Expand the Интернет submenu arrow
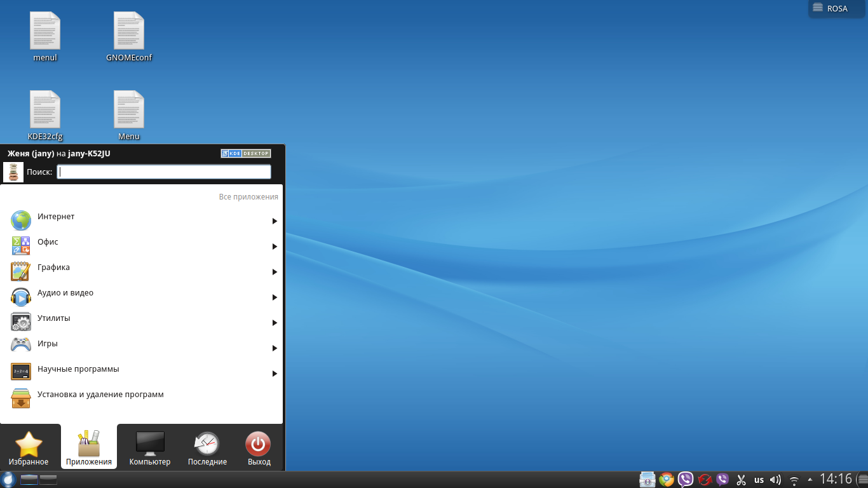The width and height of the screenshot is (868, 488). (275, 221)
